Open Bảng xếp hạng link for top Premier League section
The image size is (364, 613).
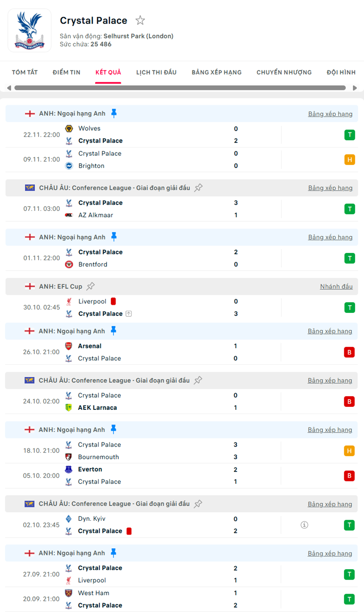pyautogui.click(x=330, y=114)
